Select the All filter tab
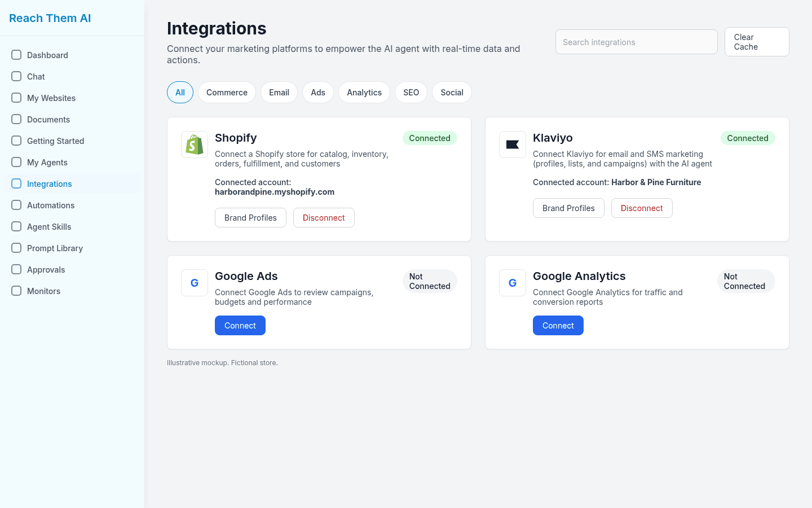 point(180,93)
